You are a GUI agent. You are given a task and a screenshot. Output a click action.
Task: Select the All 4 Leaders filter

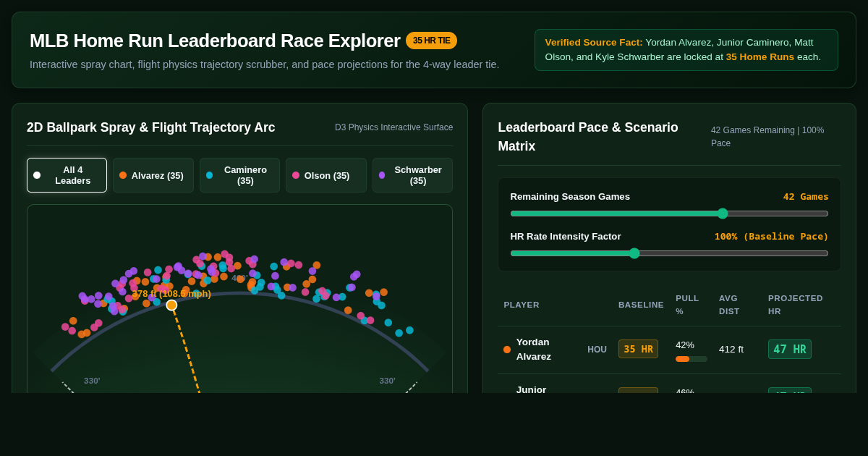[67, 175]
